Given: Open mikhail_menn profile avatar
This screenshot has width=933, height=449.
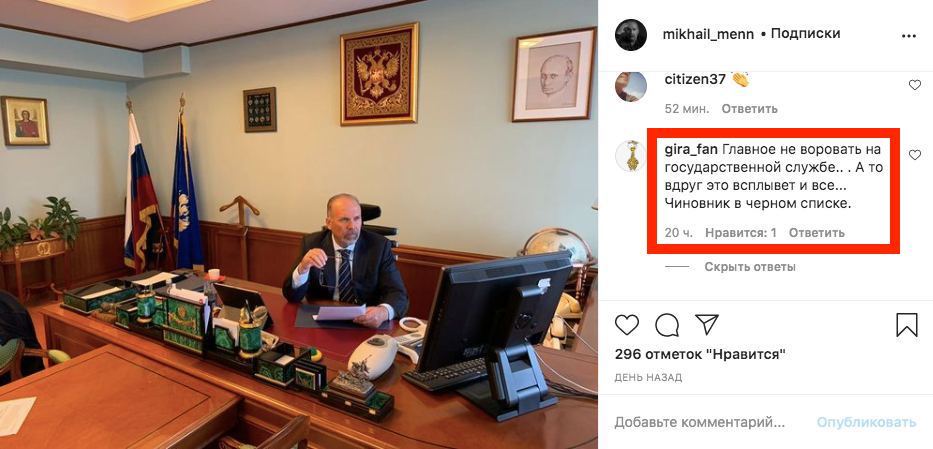Looking at the screenshot, I should (631, 34).
